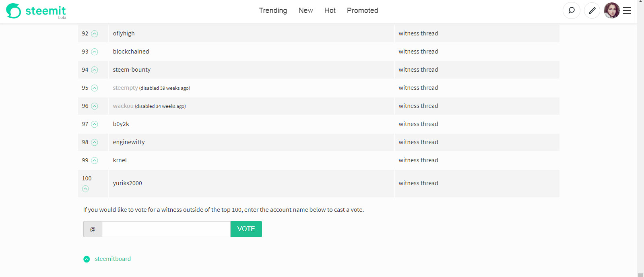Click the pencil icon to write post
The image size is (644, 277).
point(592,10)
